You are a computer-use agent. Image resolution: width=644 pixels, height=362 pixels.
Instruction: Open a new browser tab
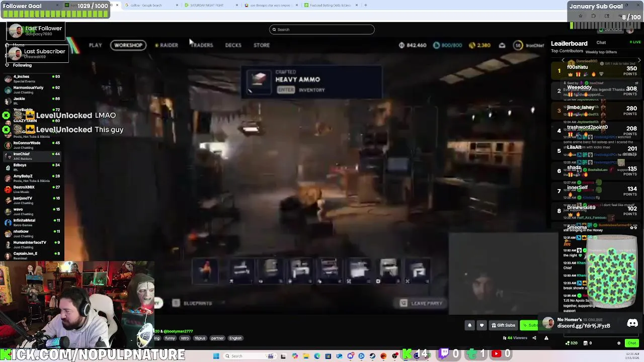click(x=366, y=5)
